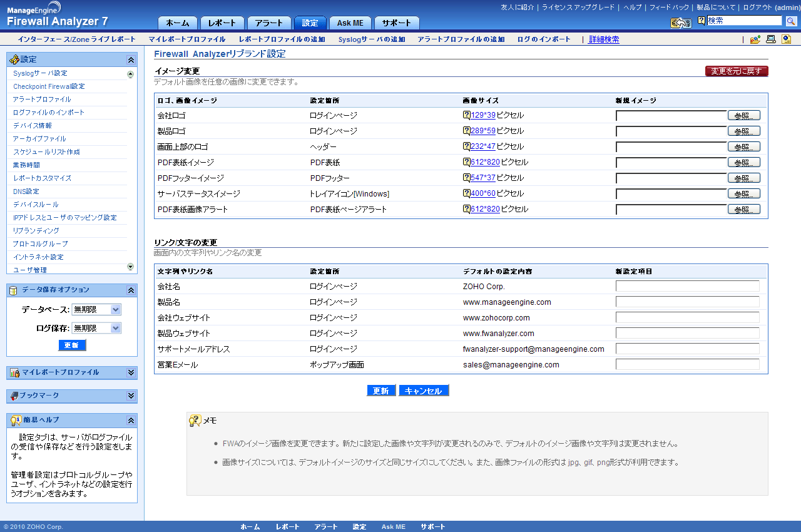
Task: Click the help icon next to 289*59
Action: click(x=466, y=131)
